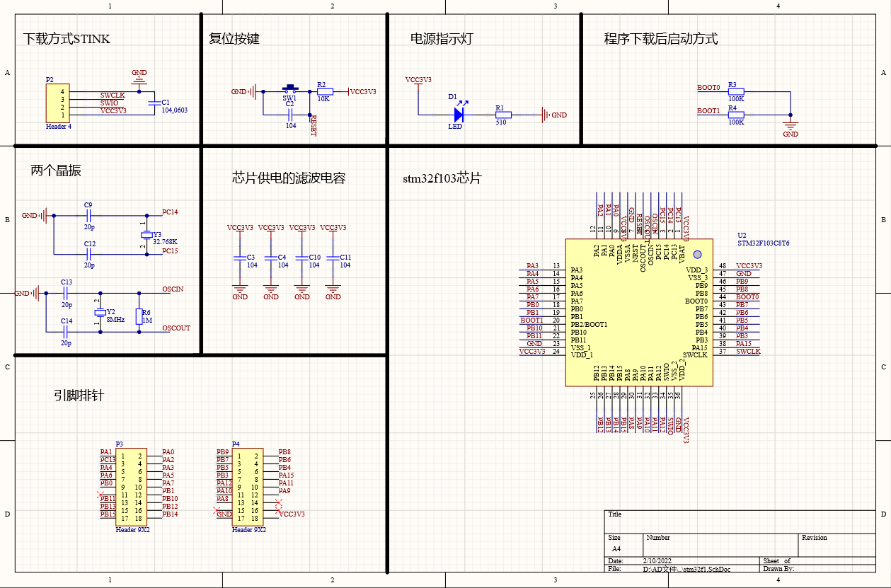
Task: Click the file path ending stm32f1.SchDoc
Action: (686, 568)
